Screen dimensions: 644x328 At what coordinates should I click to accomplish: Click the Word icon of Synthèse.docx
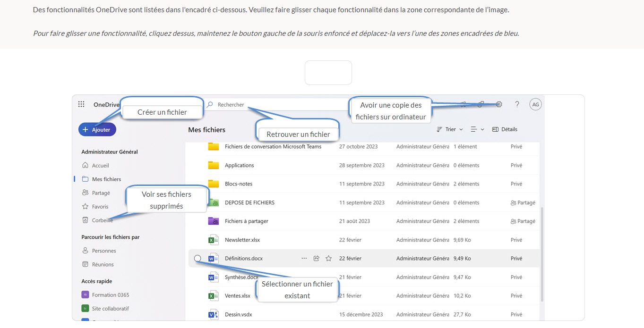[x=214, y=277]
